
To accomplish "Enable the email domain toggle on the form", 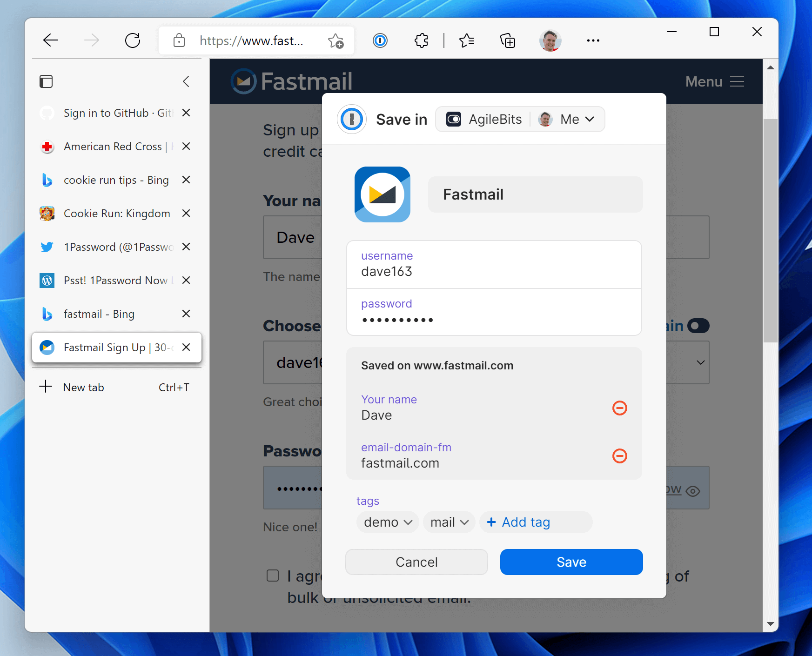I will [x=698, y=326].
